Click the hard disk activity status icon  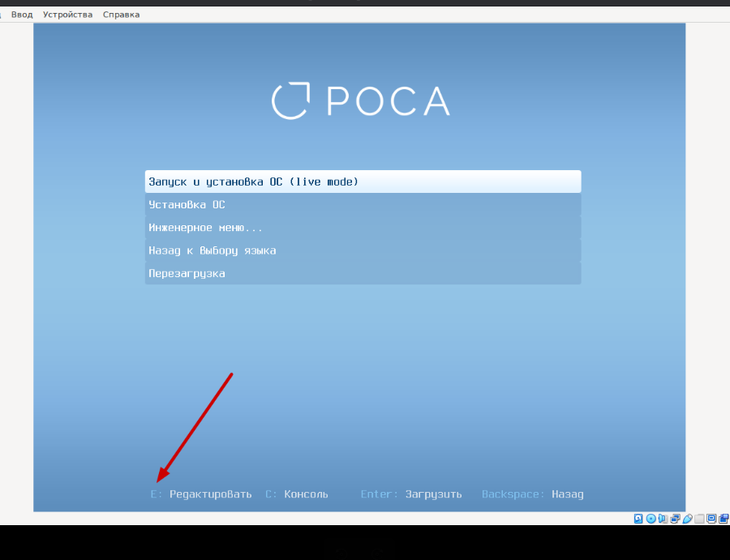638,519
